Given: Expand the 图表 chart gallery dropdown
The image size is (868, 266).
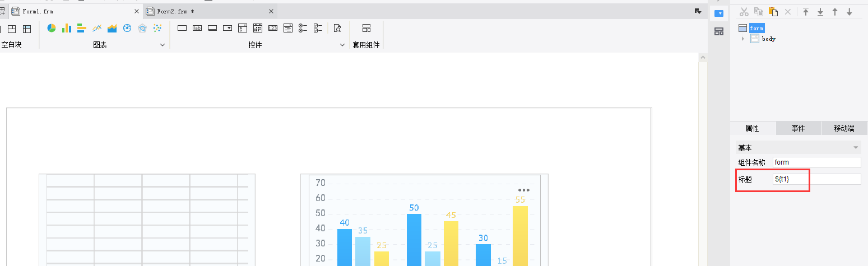Looking at the screenshot, I should click(x=163, y=45).
